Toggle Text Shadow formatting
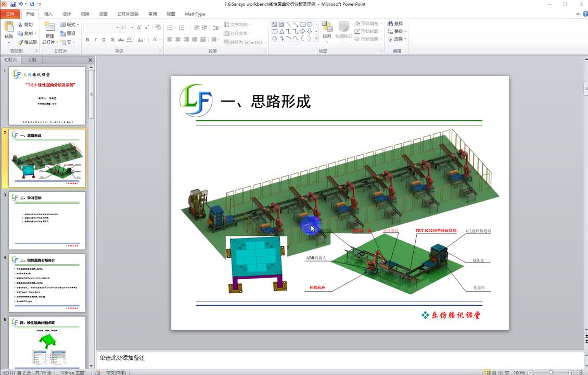This screenshot has width=588, height=375. pos(112,40)
